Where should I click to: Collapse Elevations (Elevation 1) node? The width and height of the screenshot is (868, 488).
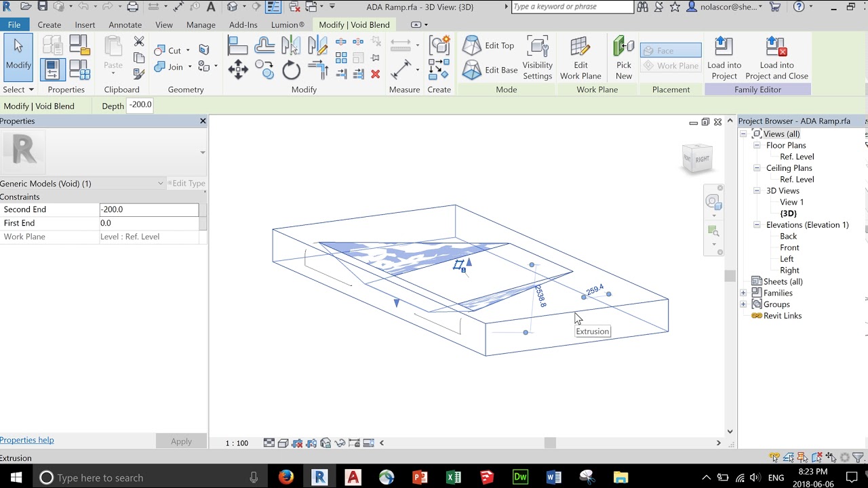click(x=757, y=225)
